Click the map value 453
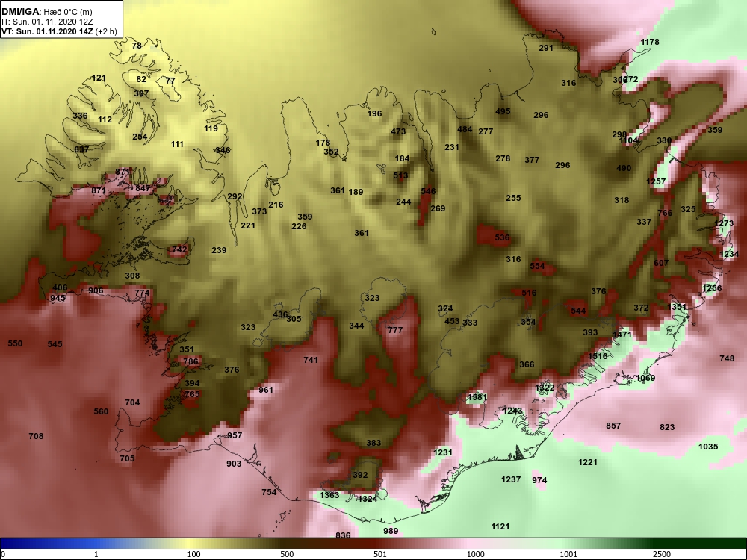This screenshot has width=747, height=560. click(x=452, y=321)
